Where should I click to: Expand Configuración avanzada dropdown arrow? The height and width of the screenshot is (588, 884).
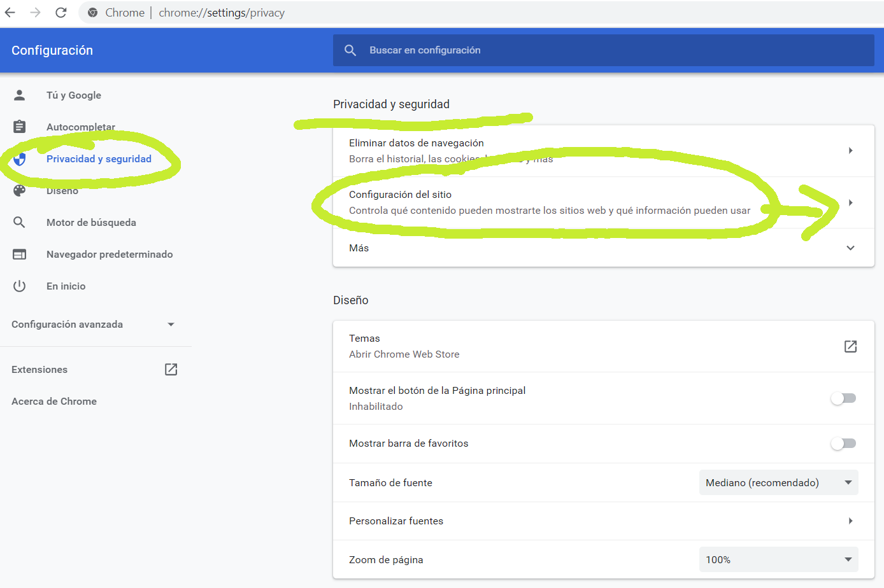pyautogui.click(x=171, y=325)
